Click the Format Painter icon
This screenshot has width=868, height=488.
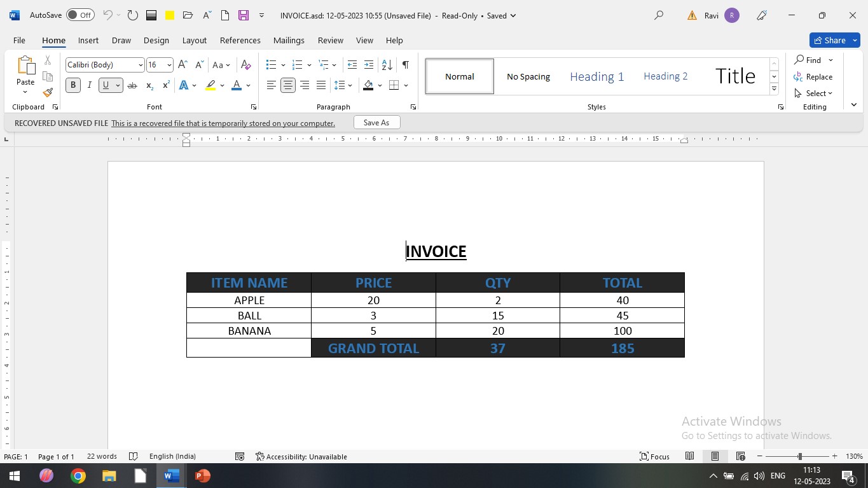48,92
